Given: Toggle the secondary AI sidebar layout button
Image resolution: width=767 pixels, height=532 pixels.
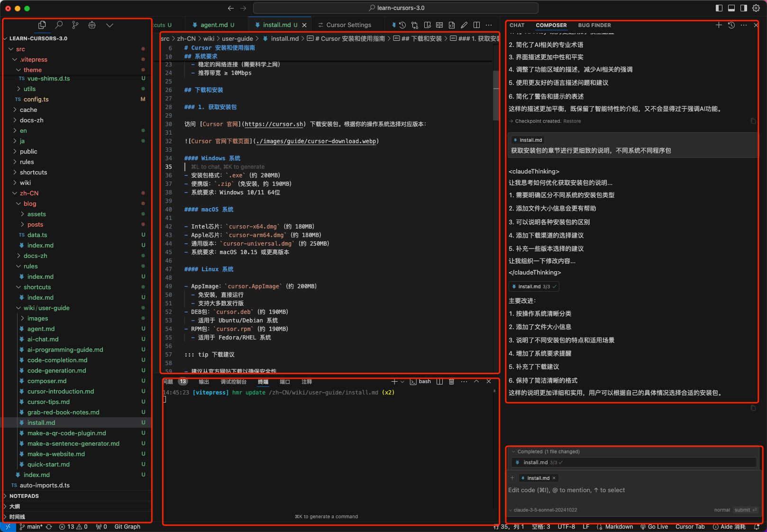Looking at the screenshot, I should [744, 8].
